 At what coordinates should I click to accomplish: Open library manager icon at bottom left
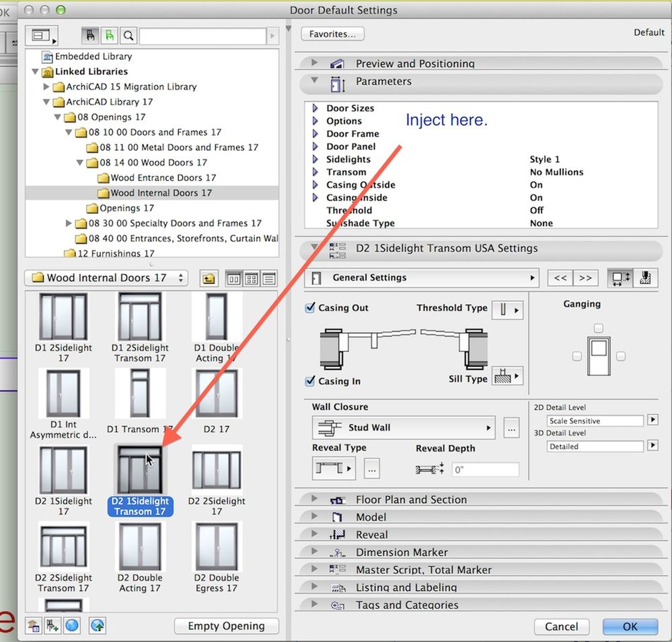click(x=34, y=625)
